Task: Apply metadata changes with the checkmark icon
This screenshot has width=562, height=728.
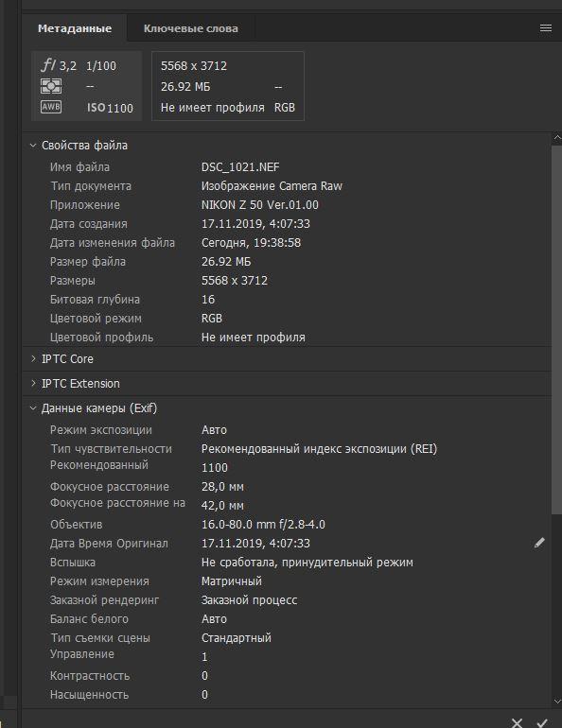Action: click(541, 723)
